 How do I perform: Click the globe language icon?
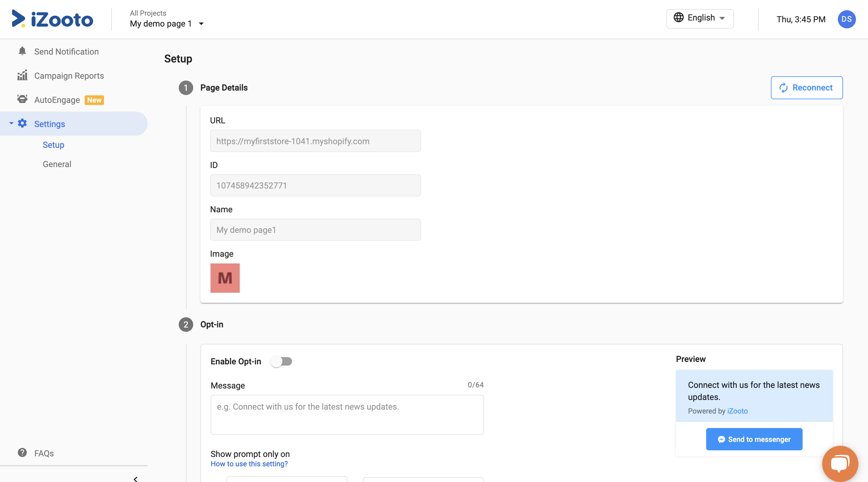[x=678, y=17]
